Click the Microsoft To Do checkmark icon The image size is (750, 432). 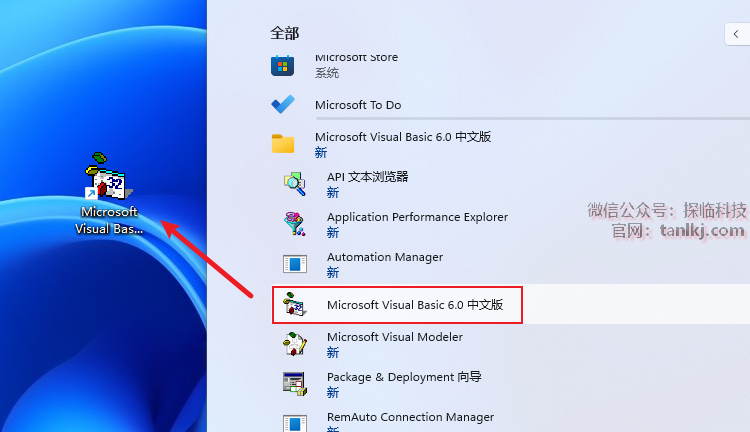[283, 104]
